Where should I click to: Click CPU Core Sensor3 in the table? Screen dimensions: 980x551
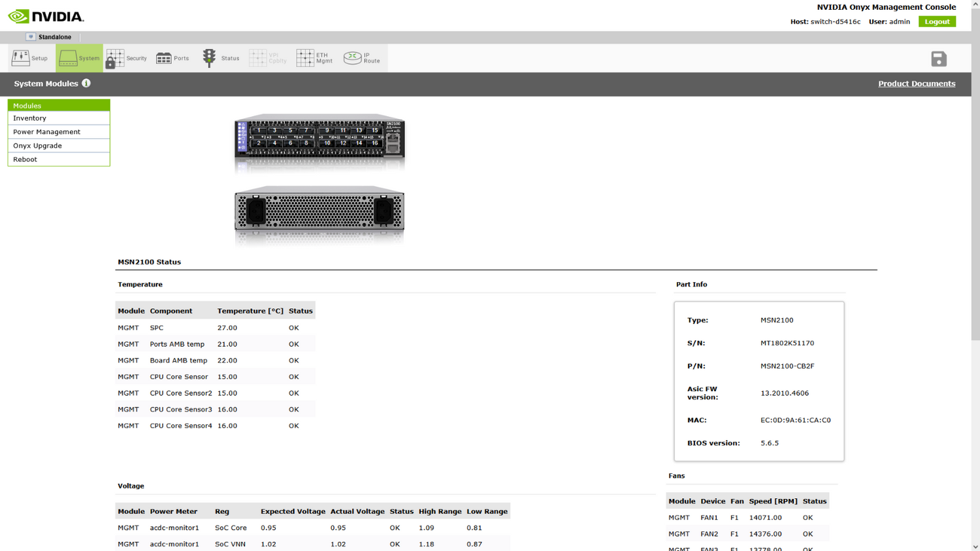[181, 409]
